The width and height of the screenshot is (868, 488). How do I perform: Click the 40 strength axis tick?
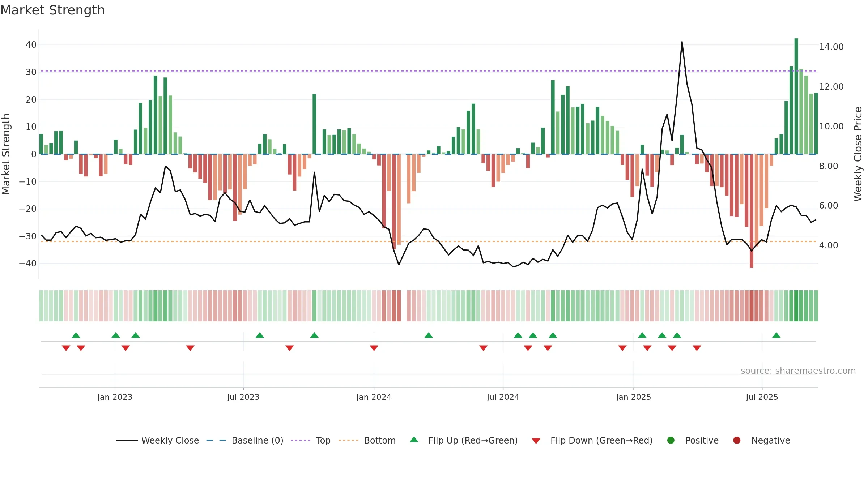coord(31,45)
